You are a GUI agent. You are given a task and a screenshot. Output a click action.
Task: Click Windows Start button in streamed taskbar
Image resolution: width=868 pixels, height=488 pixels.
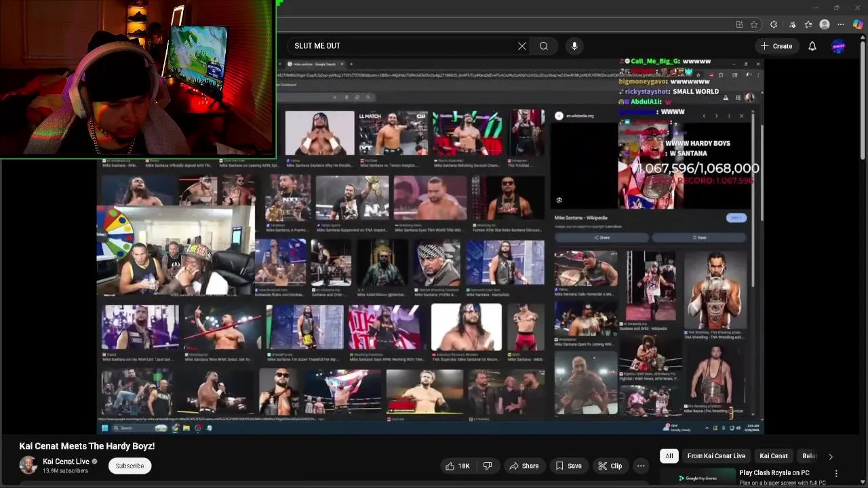104,428
